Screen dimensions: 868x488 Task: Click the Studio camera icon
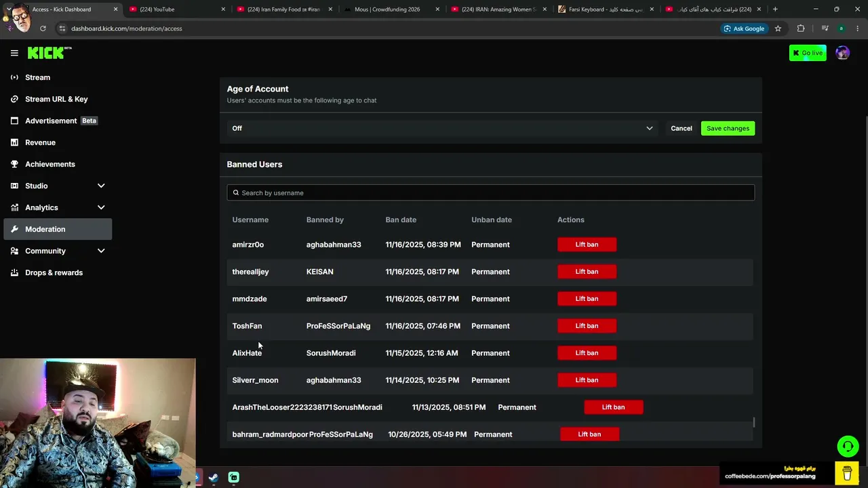pyautogui.click(x=14, y=186)
